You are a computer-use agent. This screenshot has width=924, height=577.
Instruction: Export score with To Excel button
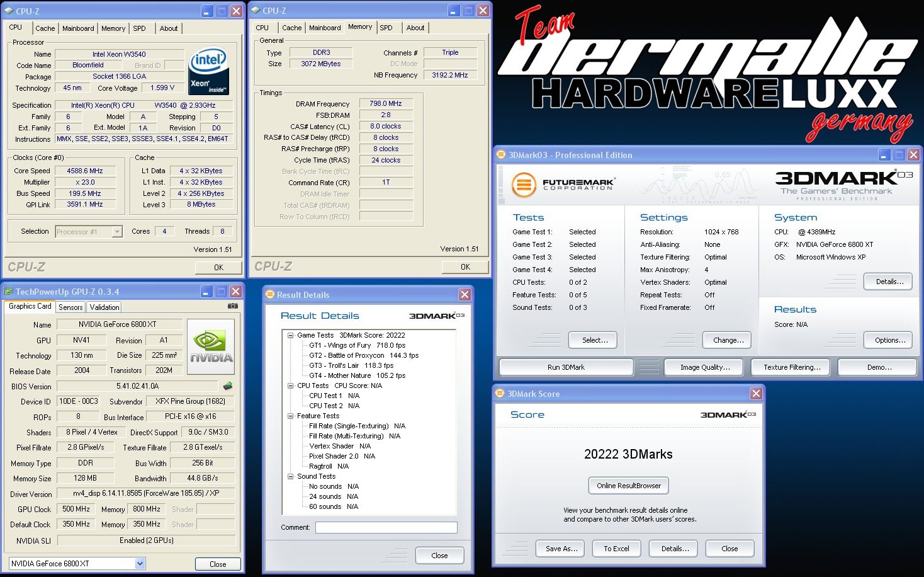(616, 549)
